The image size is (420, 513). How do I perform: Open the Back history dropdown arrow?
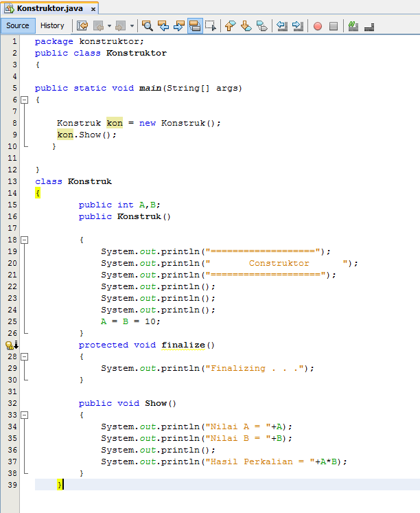pyautogui.click(x=110, y=25)
